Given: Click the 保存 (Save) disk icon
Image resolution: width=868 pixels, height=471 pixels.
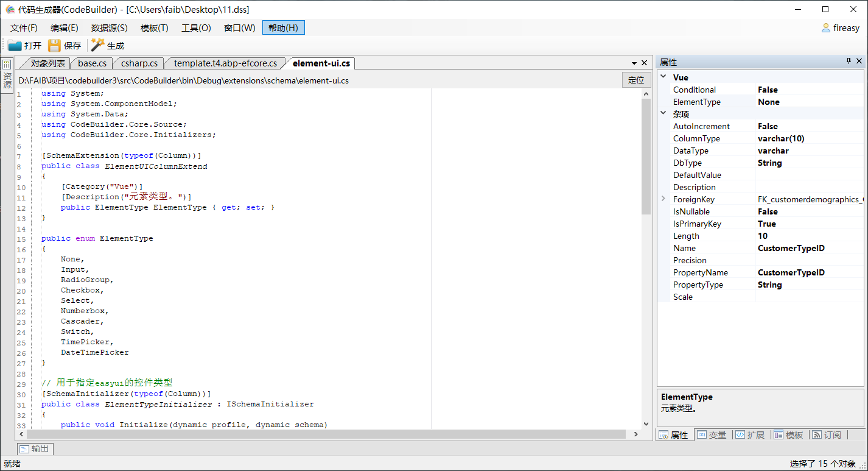Looking at the screenshot, I should pyautogui.click(x=55, y=46).
